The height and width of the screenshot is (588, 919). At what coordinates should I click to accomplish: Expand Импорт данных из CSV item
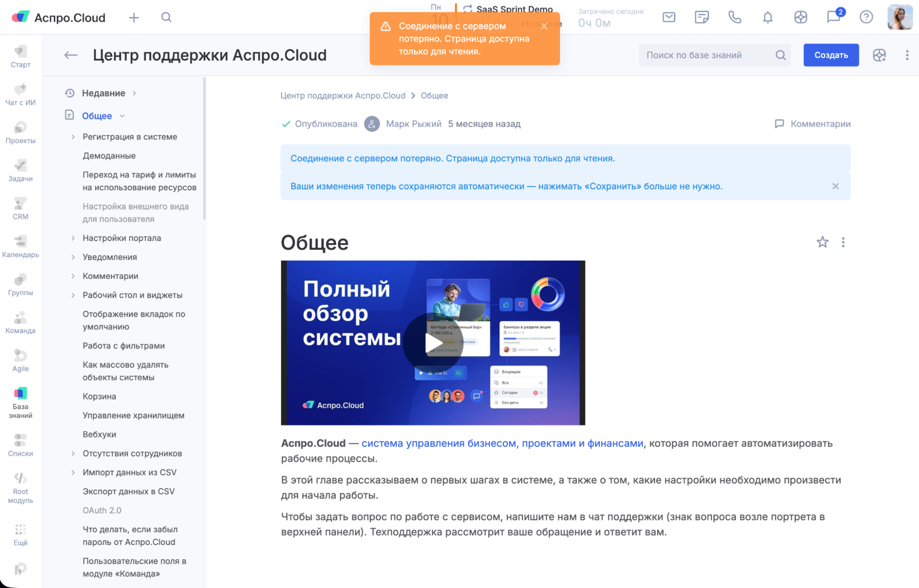(x=73, y=473)
